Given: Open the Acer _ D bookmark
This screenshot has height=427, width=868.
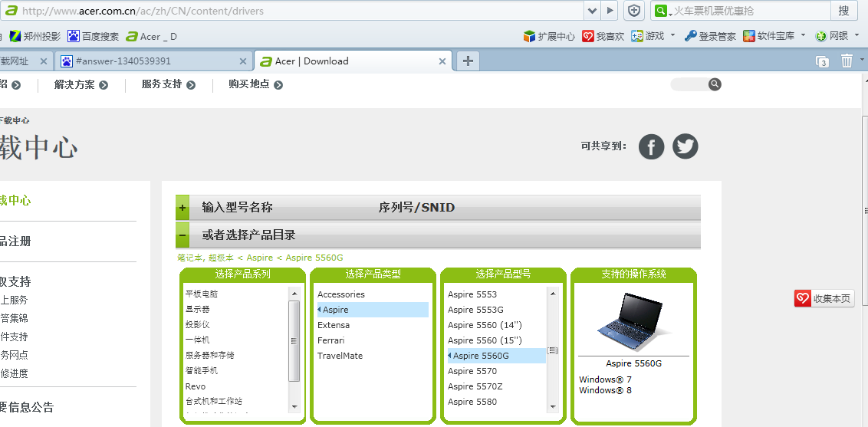Looking at the screenshot, I should pos(152,37).
